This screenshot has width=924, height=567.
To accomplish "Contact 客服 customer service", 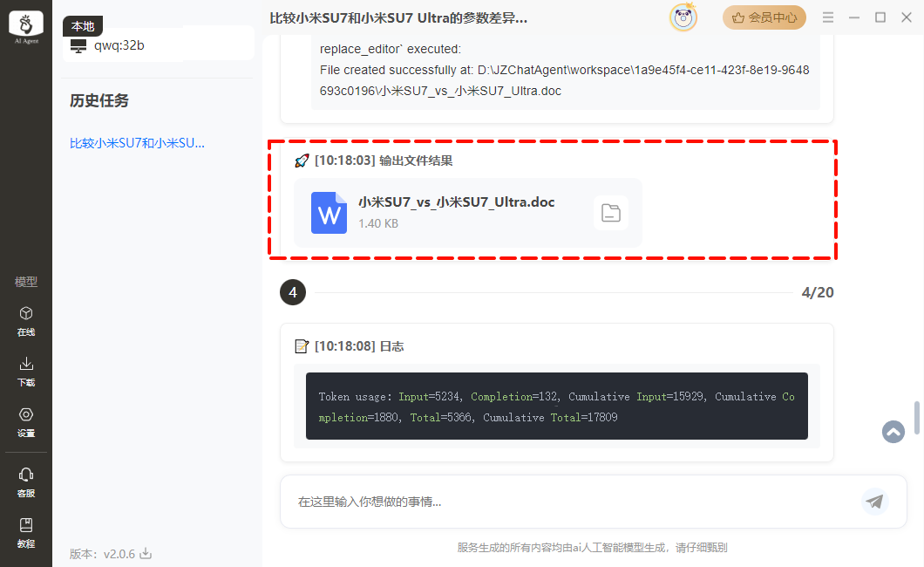I will coord(26,482).
